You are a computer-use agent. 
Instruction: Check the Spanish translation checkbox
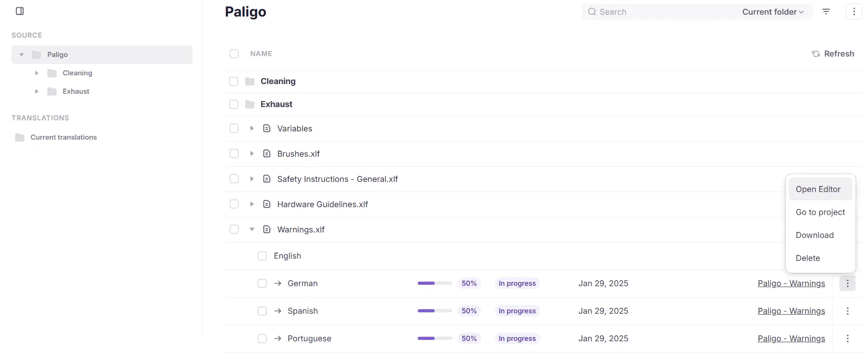[262, 311]
